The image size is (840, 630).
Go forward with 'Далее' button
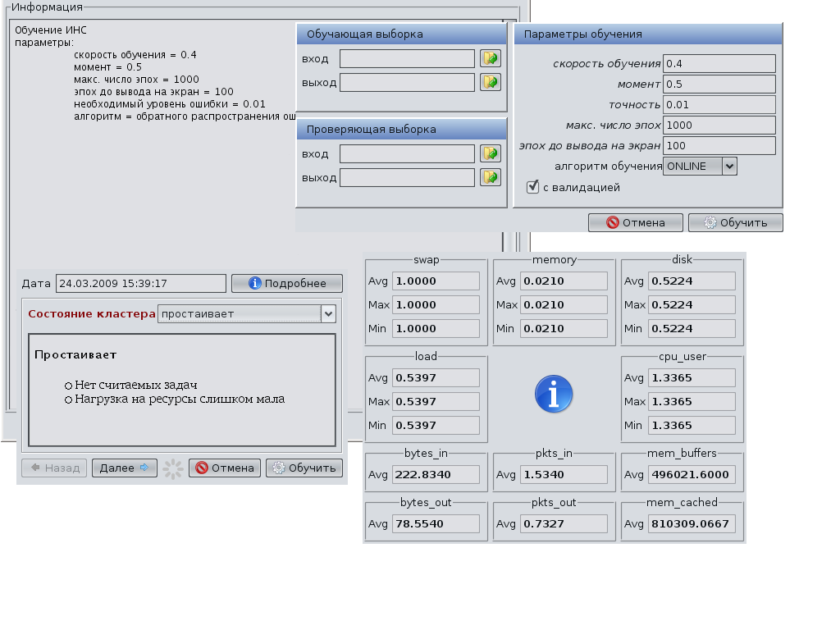pos(125,468)
